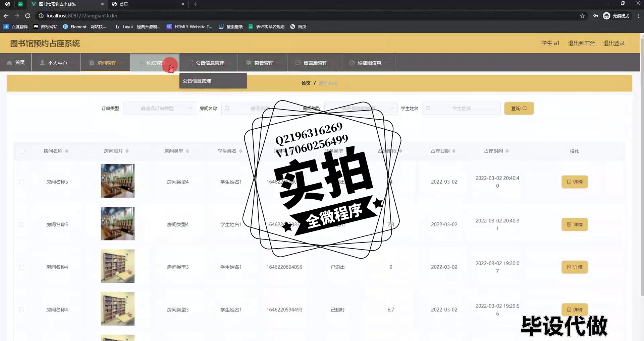
Task: Expand 轮播图信息 menu
Action: point(368,62)
